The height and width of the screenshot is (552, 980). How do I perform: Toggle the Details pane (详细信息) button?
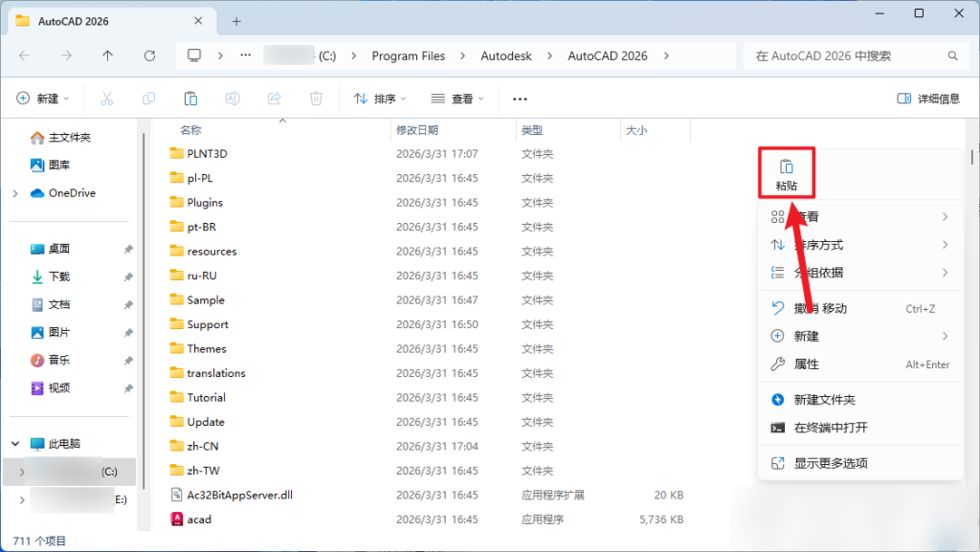tap(928, 99)
